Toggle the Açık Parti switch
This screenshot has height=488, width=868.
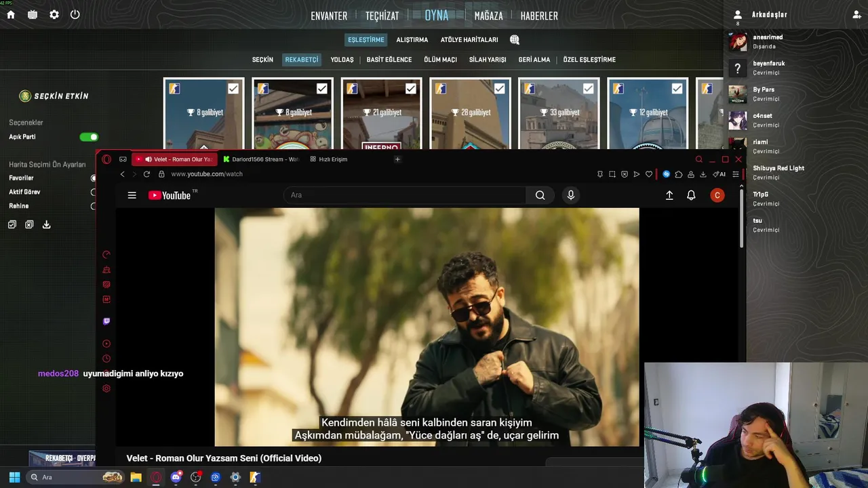[89, 137]
